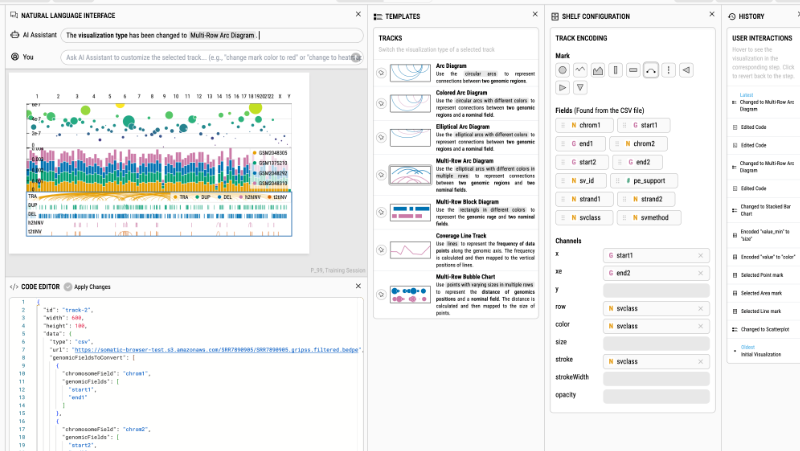Select the horizontal Rect mark icon
Viewport: 800px width, 451px height.
[633, 70]
